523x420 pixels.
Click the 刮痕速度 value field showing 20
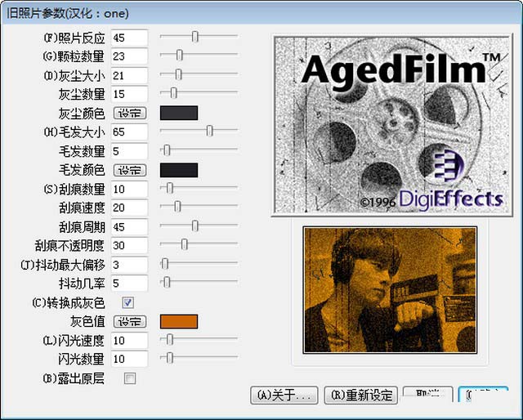[x=129, y=208]
